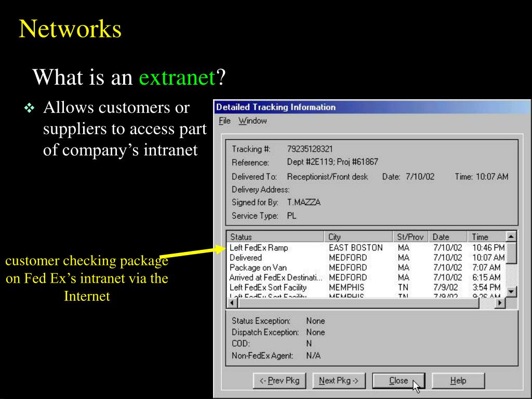The width and height of the screenshot is (532, 399).
Task: Click the City column header
Action: tap(358, 236)
